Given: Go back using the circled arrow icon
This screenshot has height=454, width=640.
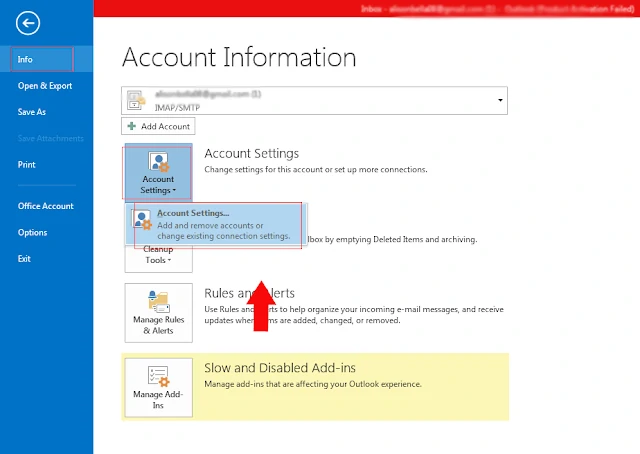Looking at the screenshot, I should pos(28,23).
